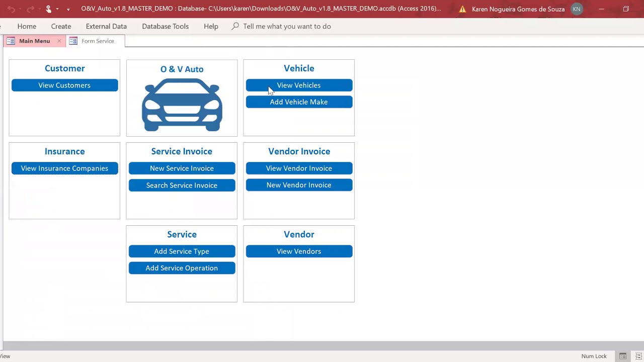Click the Add Service Operation button
Image resolution: width=644 pixels, height=362 pixels.
[182, 268]
